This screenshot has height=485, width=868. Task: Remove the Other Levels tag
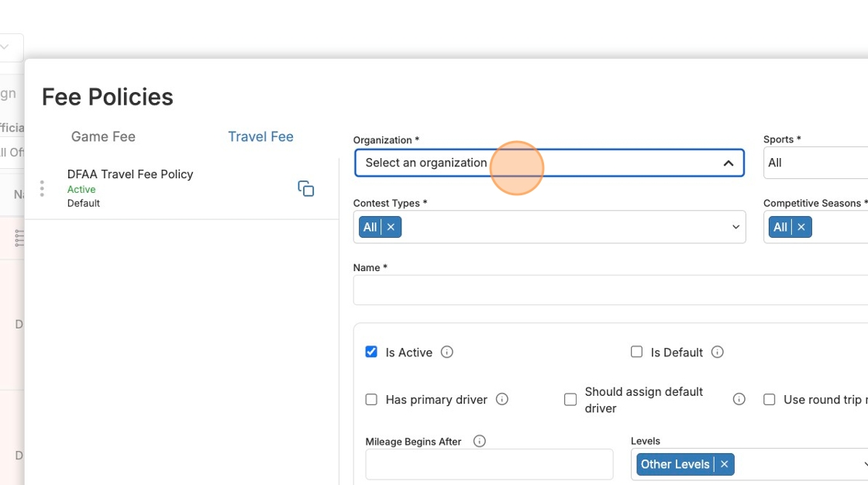tap(724, 464)
